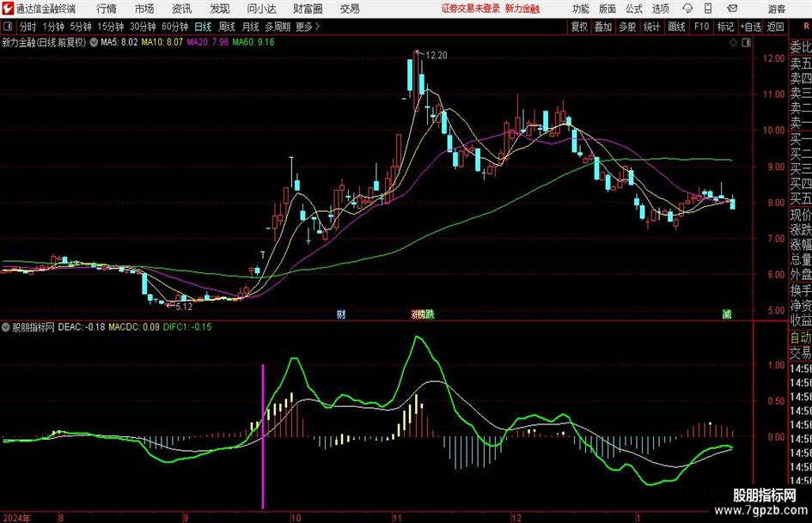Click the DEAC: -0.18 indicator value

tap(82, 327)
